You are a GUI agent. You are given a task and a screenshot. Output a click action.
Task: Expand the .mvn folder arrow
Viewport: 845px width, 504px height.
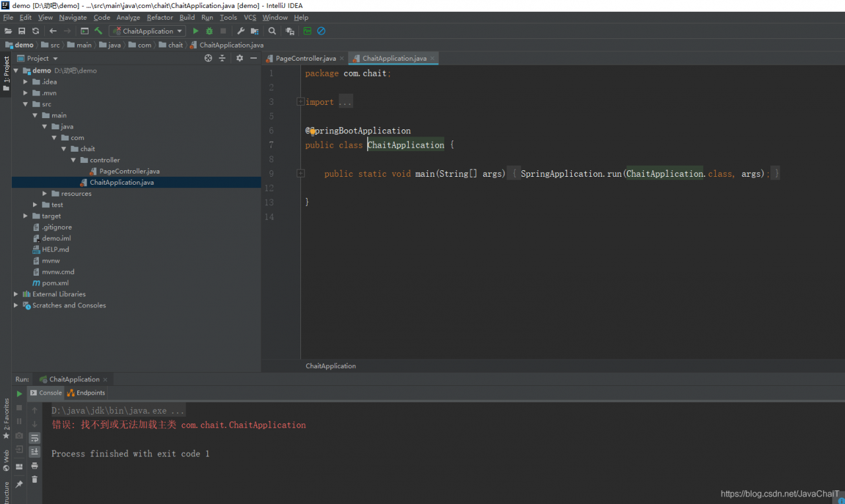pyautogui.click(x=26, y=93)
